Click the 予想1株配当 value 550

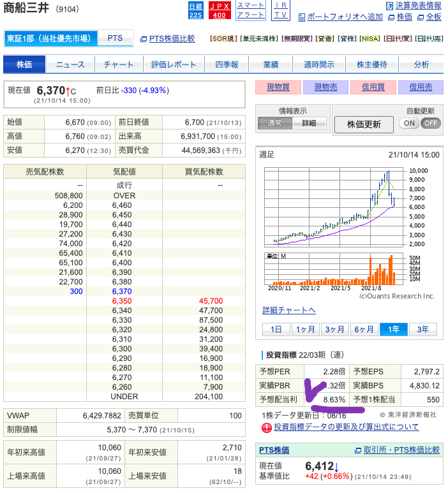433,400
